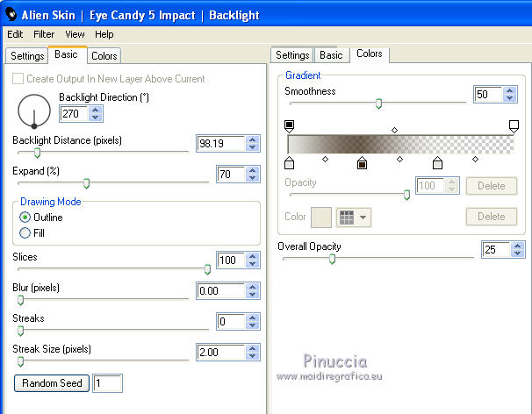532x414 pixels.
Task: Decrease Overall Opacity down arrow
Action: [x=517, y=253]
